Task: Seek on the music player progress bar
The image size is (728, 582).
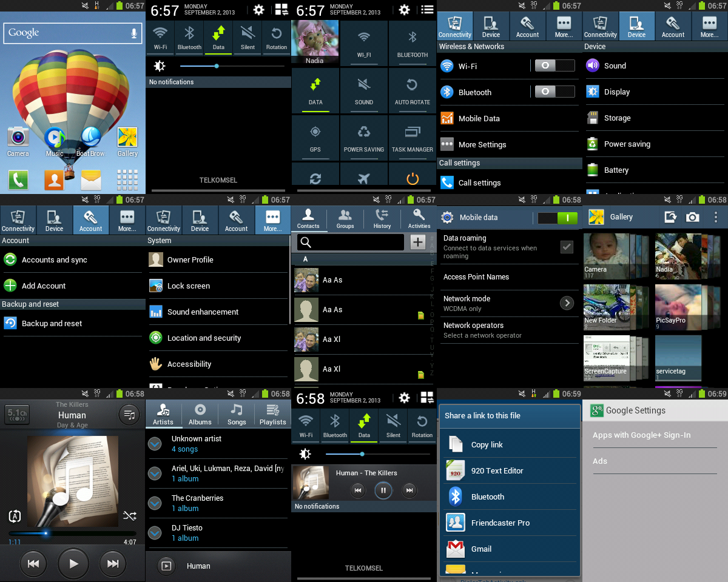Action: click(x=73, y=533)
